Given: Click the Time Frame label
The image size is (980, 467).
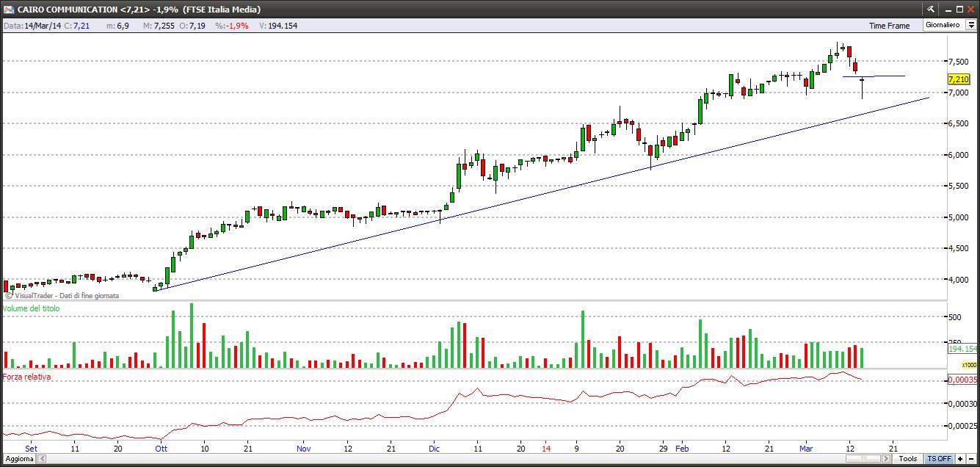Looking at the screenshot, I should tap(889, 26).
